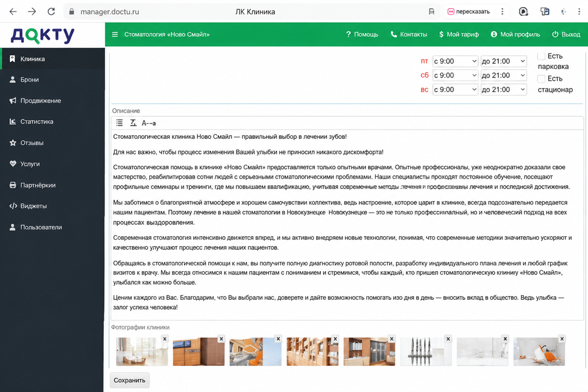Remove the second clinic photo
This screenshot has height=392, width=588.
[221, 339]
